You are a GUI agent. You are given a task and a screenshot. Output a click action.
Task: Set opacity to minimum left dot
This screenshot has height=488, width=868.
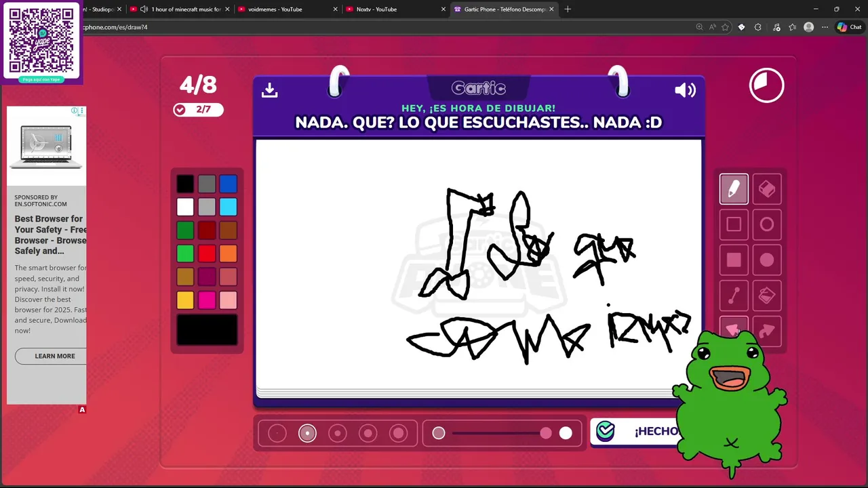pos(439,433)
